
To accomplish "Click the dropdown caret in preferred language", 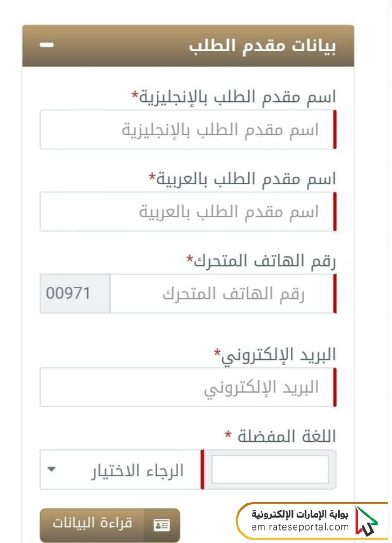I will tap(51, 470).
